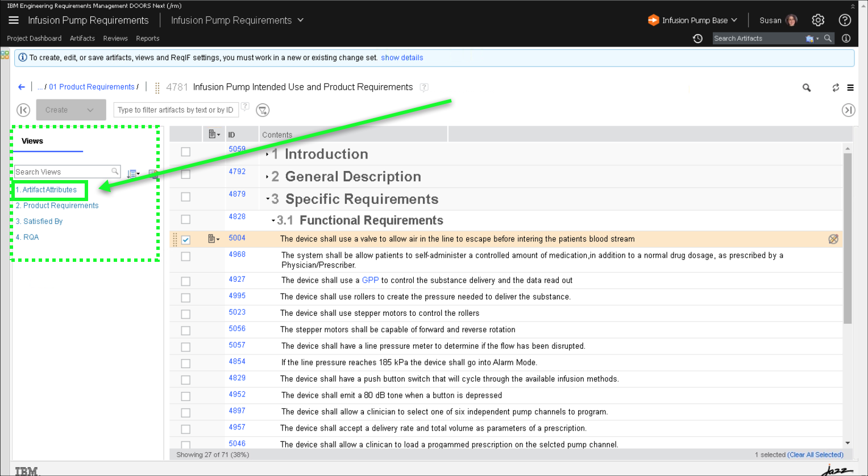Click the show details link
The image size is (868, 476).
[401, 58]
